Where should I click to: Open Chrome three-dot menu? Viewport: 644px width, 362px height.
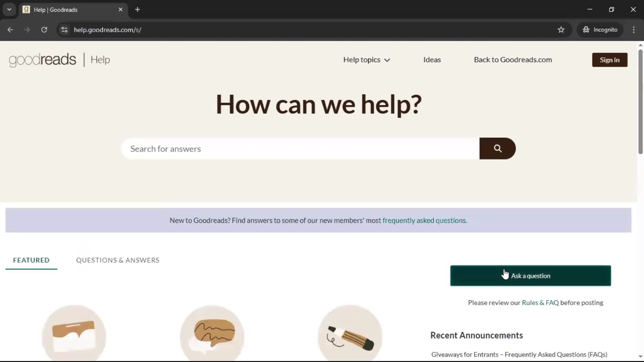coord(634,30)
